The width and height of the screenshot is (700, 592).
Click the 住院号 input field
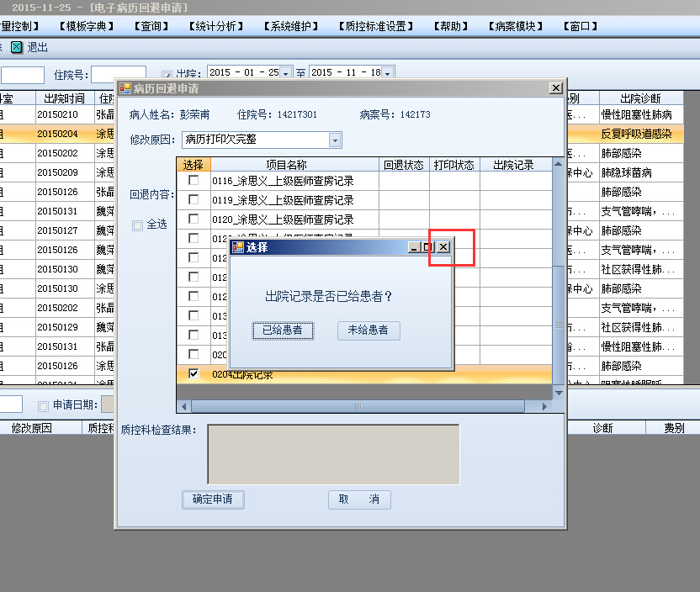click(x=119, y=75)
